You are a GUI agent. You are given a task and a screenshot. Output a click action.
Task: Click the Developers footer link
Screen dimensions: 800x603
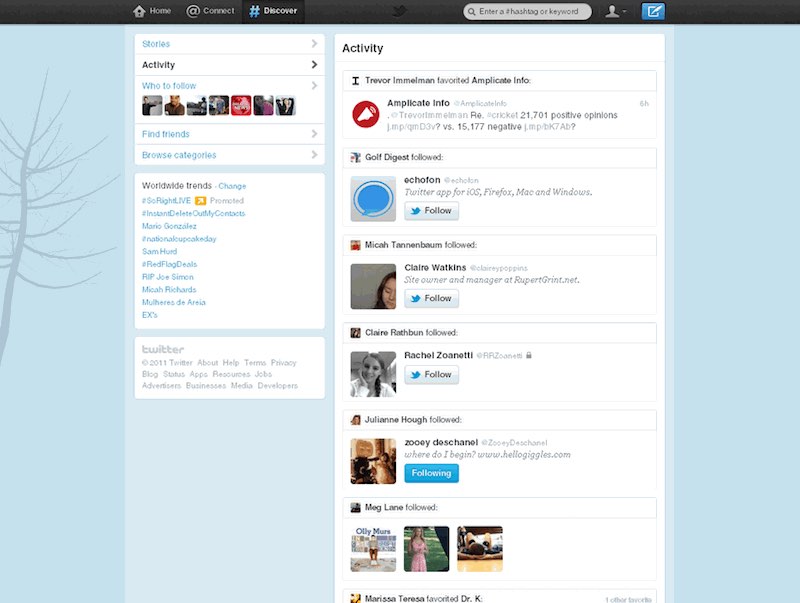coord(278,386)
